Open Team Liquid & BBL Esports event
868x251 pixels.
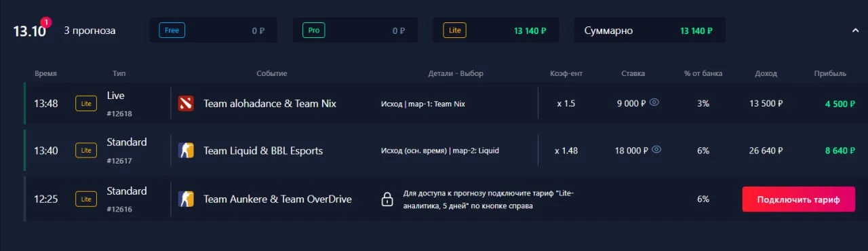263,151
